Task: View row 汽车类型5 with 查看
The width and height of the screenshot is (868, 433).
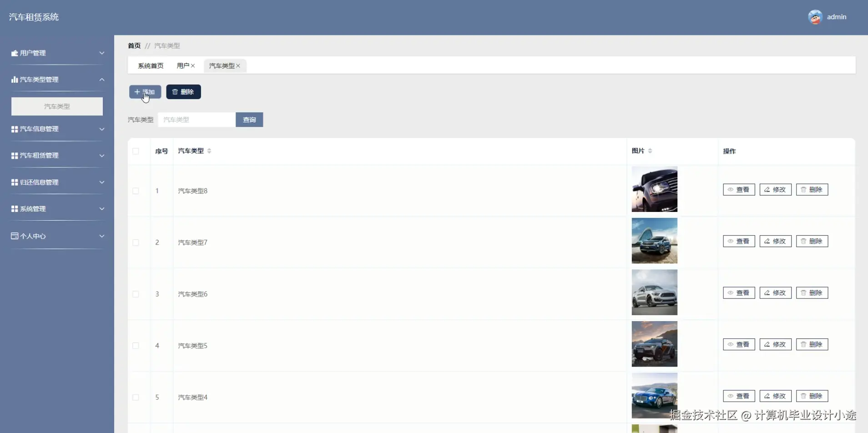Action: pyautogui.click(x=739, y=344)
